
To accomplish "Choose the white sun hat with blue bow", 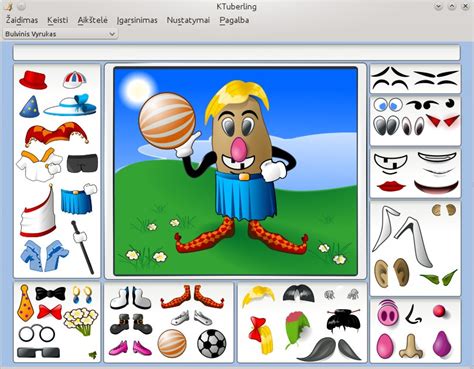I will 71,105.
